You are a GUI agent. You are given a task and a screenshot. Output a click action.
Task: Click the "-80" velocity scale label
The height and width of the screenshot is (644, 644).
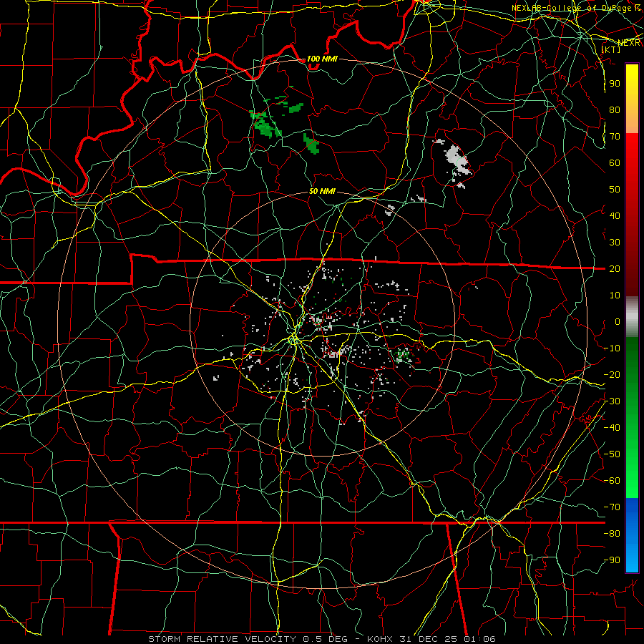tap(613, 534)
